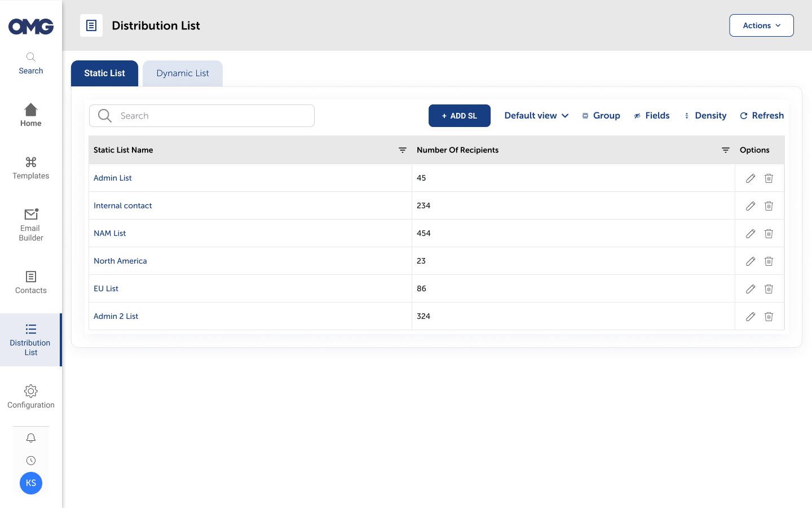Image resolution: width=812 pixels, height=508 pixels.
Task: Select the Static List tab
Action: [104, 73]
